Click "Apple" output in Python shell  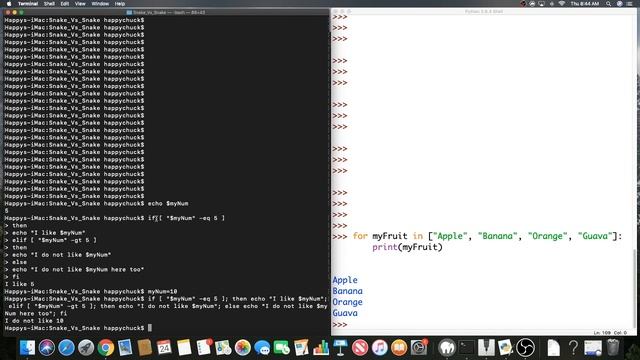(345, 280)
